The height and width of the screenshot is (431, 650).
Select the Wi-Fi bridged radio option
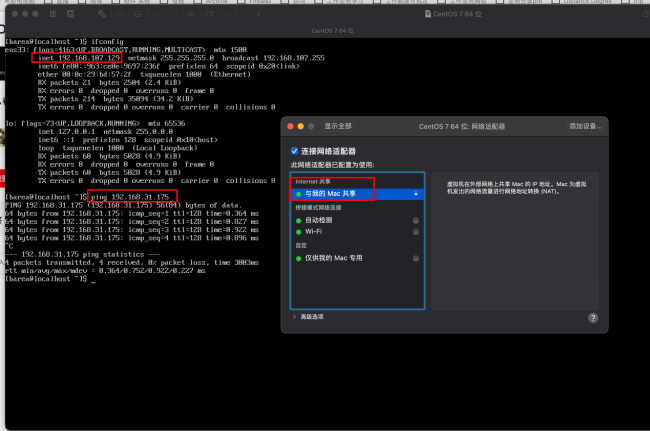point(416,232)
